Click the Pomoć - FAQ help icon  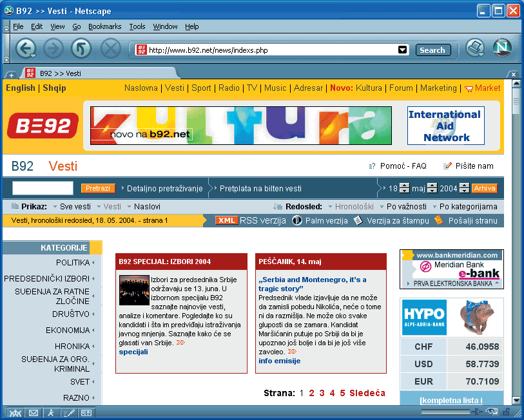(x=372, y=166)
